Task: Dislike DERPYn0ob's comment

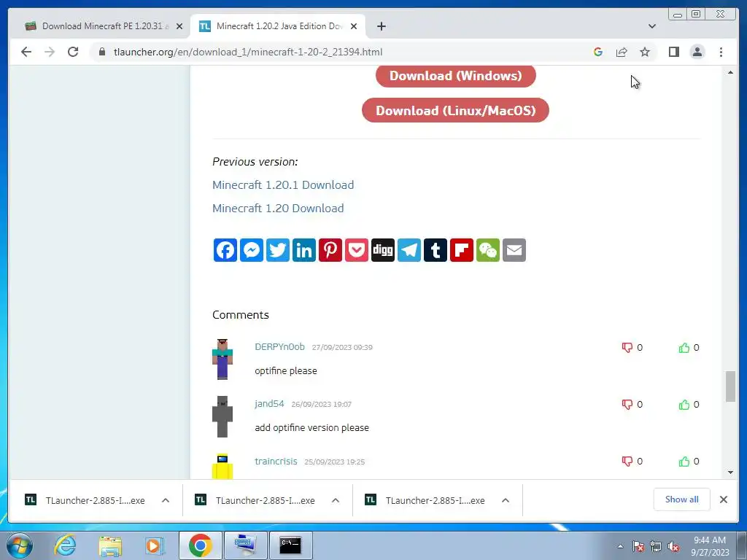Action: [627, 348]
